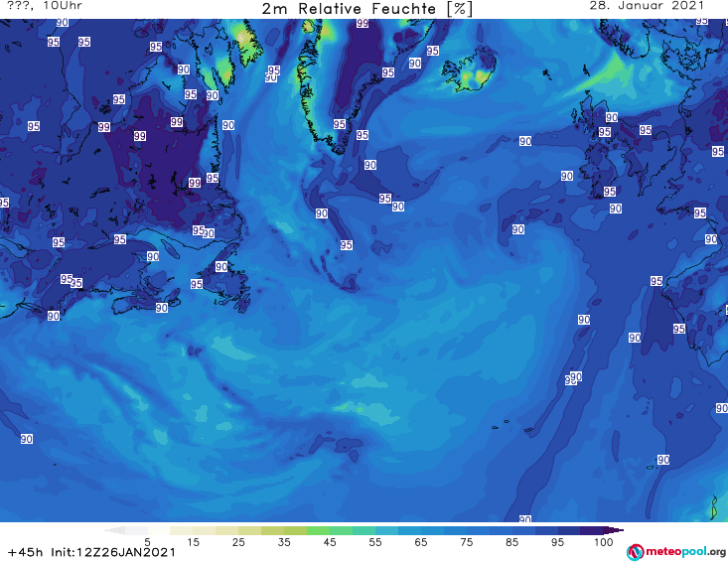Viewport: 728px width, 562px height.
Task: Click the '5' label on the color scale
Action: [147, 542]
